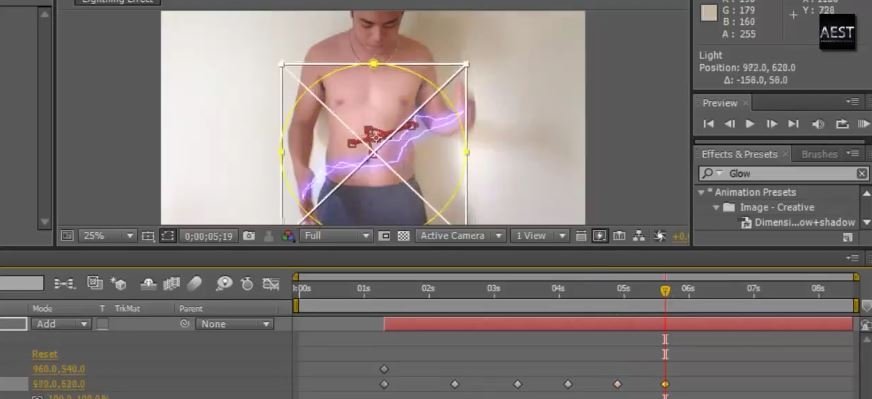872x399 pixels.
Task: Toggle the Hide Shy Layers icon
Action: (x=148, y=284)
